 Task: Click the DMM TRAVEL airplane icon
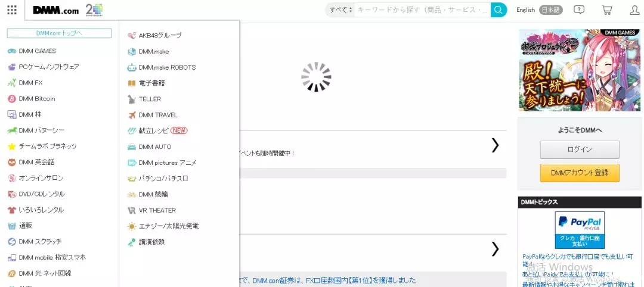tap(132, 115)
